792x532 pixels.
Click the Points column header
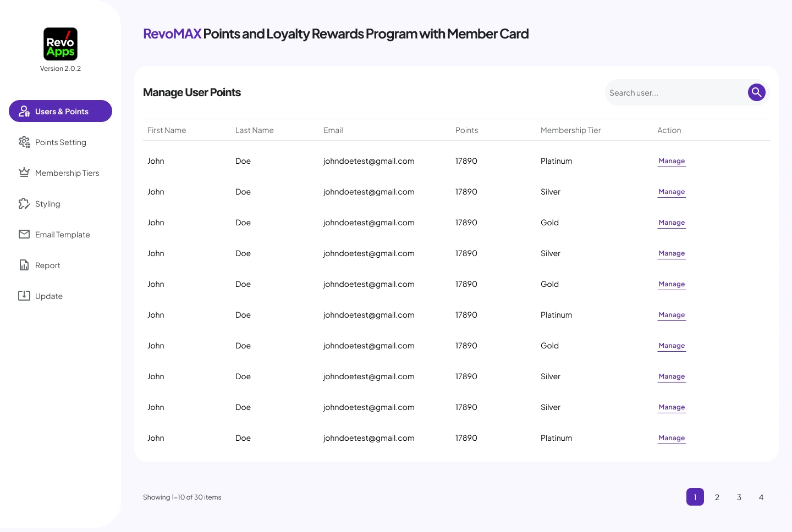[467, 130]
